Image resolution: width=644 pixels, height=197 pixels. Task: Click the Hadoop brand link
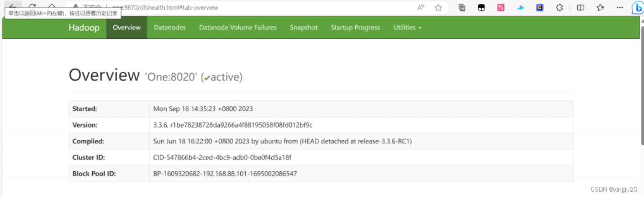point(84,27)
